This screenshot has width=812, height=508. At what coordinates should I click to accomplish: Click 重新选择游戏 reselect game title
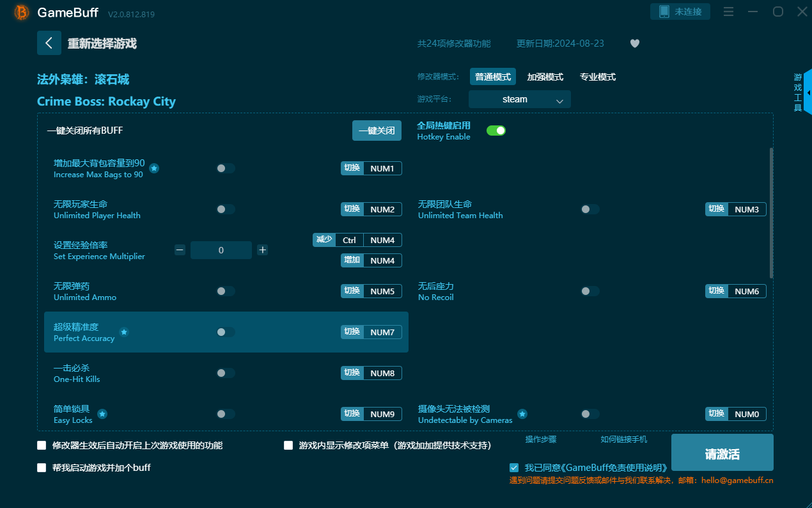pos(102,44)
